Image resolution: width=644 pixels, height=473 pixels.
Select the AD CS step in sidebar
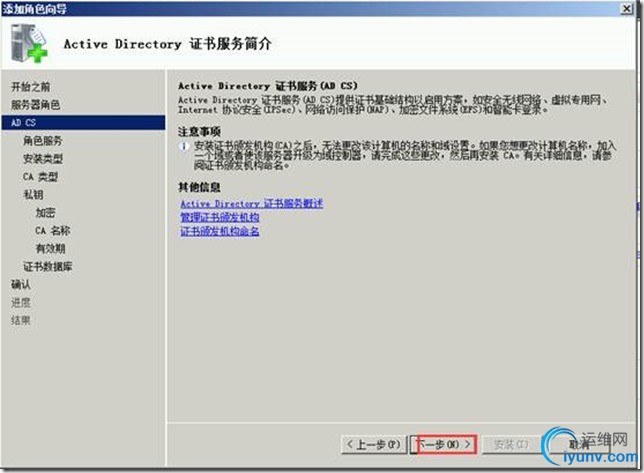tap(83, 123)
